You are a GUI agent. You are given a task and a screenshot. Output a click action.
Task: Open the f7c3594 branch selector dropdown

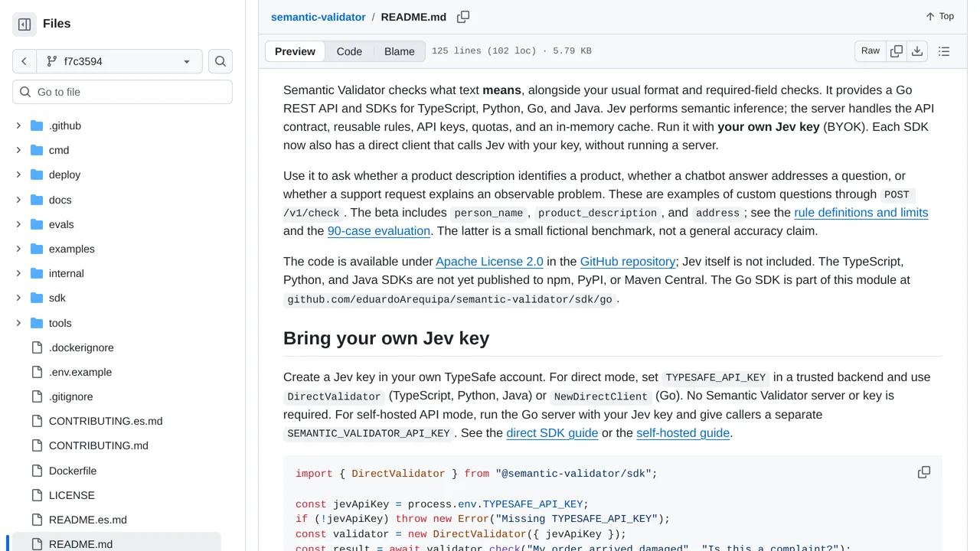(x=119, y=61)
